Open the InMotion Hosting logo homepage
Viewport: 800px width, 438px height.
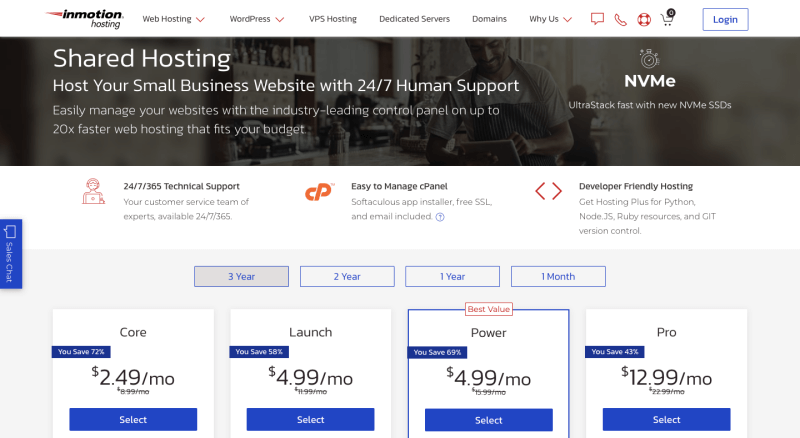85,19
